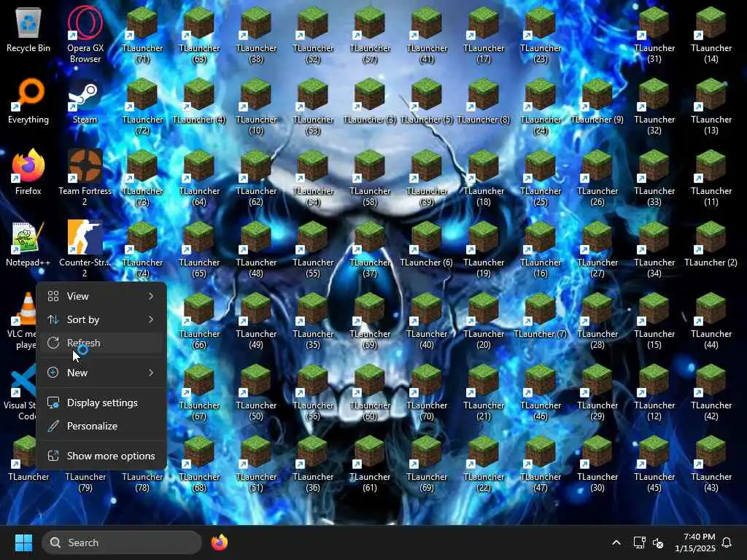Select the TLauncher (5) shortcut

[426, 101]
